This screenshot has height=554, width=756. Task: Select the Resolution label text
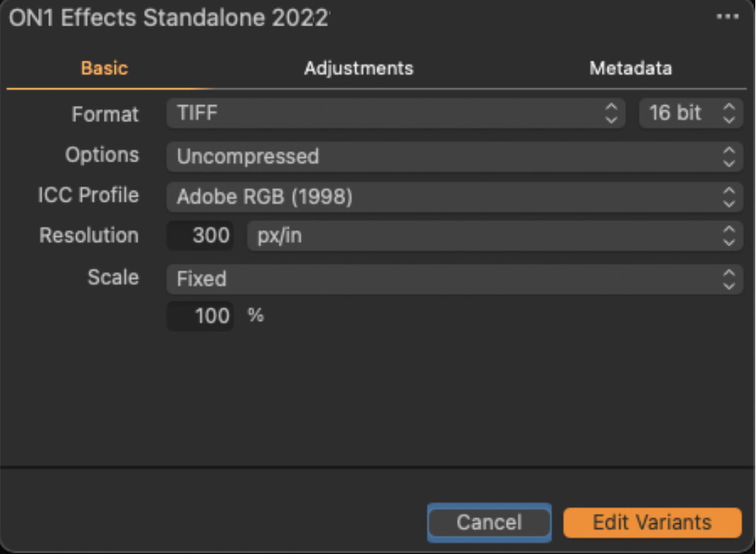[88, 236]
